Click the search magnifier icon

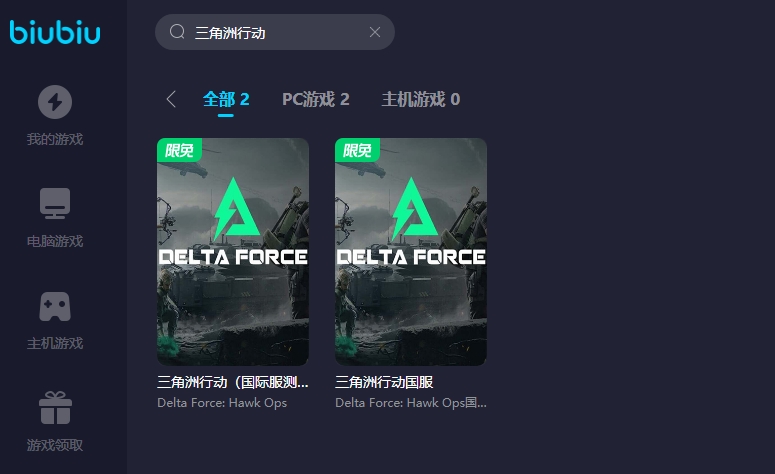pyautogui.click(x=178, y=32)
